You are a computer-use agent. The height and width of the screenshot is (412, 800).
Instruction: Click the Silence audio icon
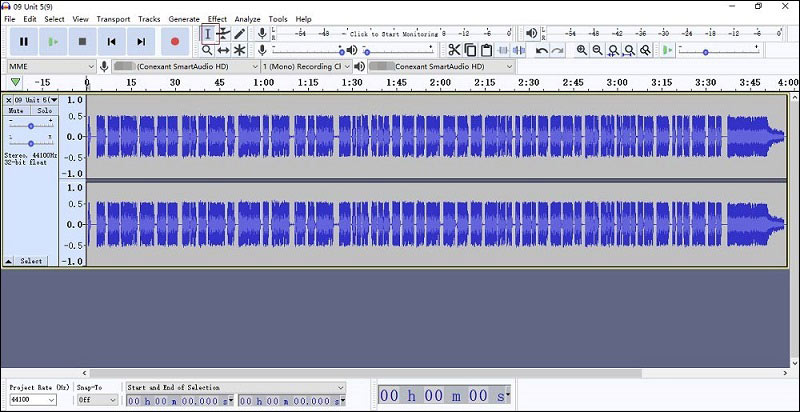point(519,50)
